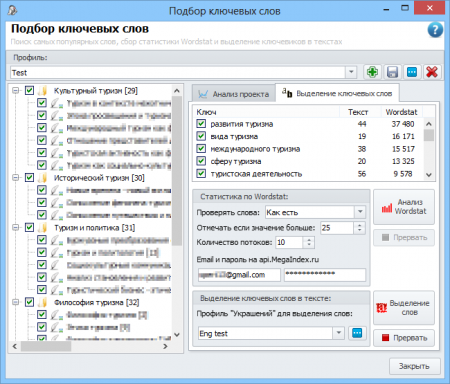Open the Проверять слова dropdown

click(x=360, y=212)
